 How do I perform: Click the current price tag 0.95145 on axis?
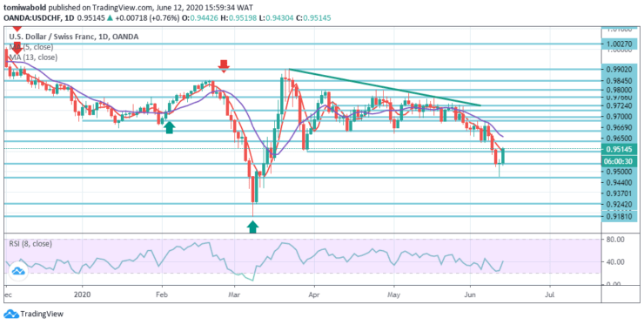[x=620, y=149]
